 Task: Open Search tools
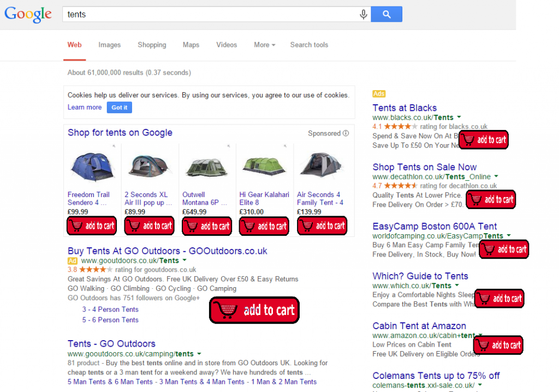309,45
